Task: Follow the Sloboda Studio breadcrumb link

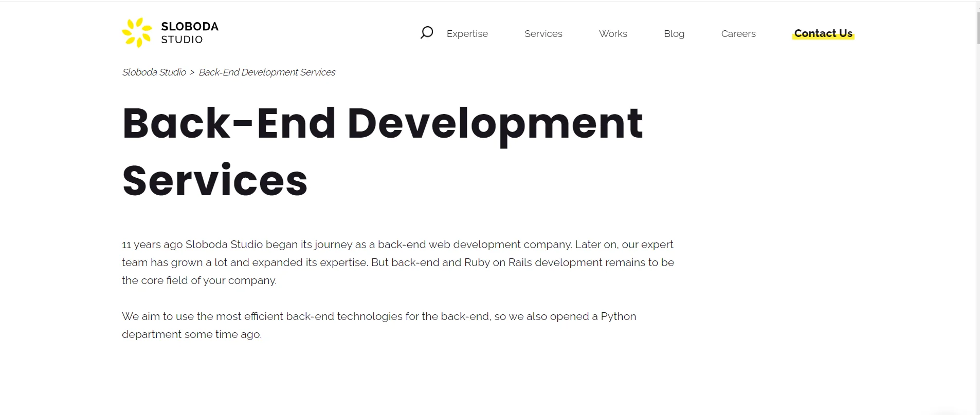Action: (x=154, y=72)
